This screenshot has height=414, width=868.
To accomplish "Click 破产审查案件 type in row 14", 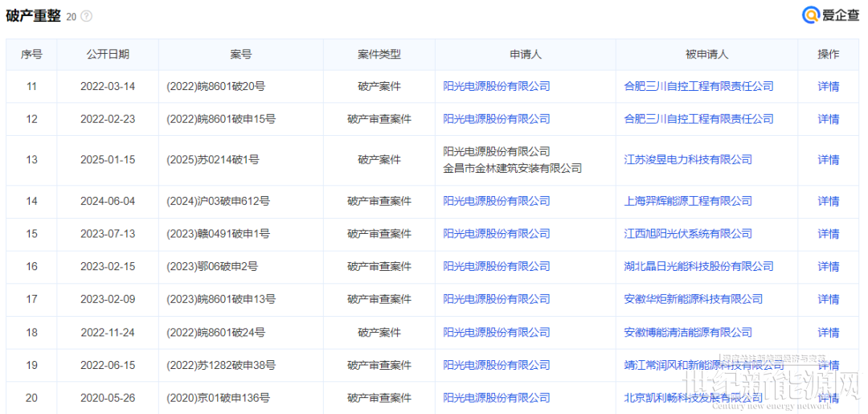I will [379, 201].
